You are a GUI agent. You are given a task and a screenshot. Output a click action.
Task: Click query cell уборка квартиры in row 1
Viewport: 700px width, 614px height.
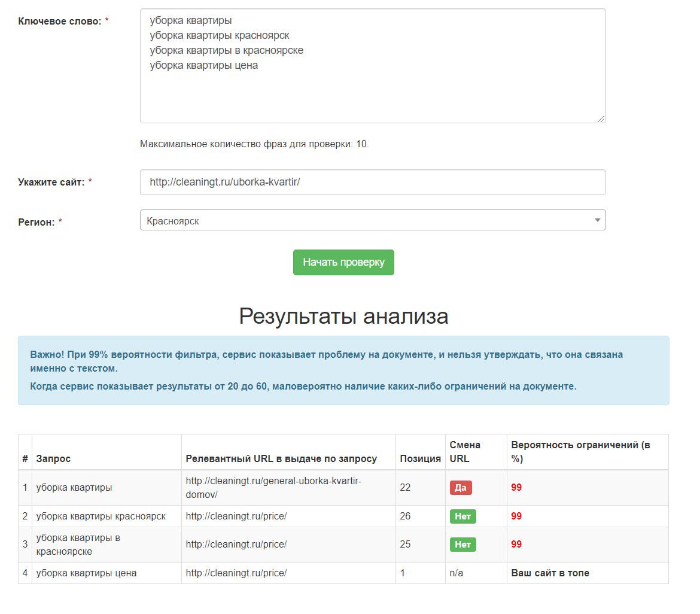[74, 488]
